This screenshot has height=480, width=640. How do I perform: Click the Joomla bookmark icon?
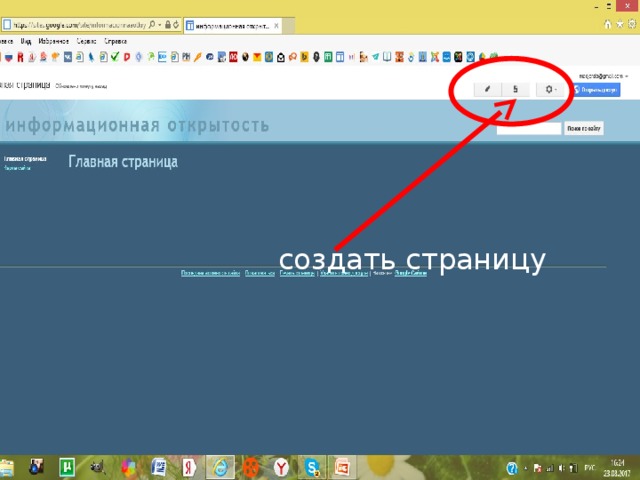click(435, 57)
